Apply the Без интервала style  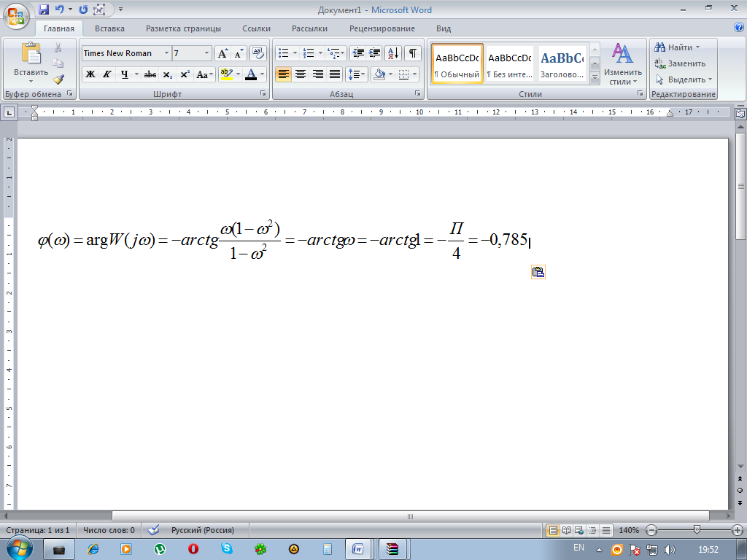509,64
